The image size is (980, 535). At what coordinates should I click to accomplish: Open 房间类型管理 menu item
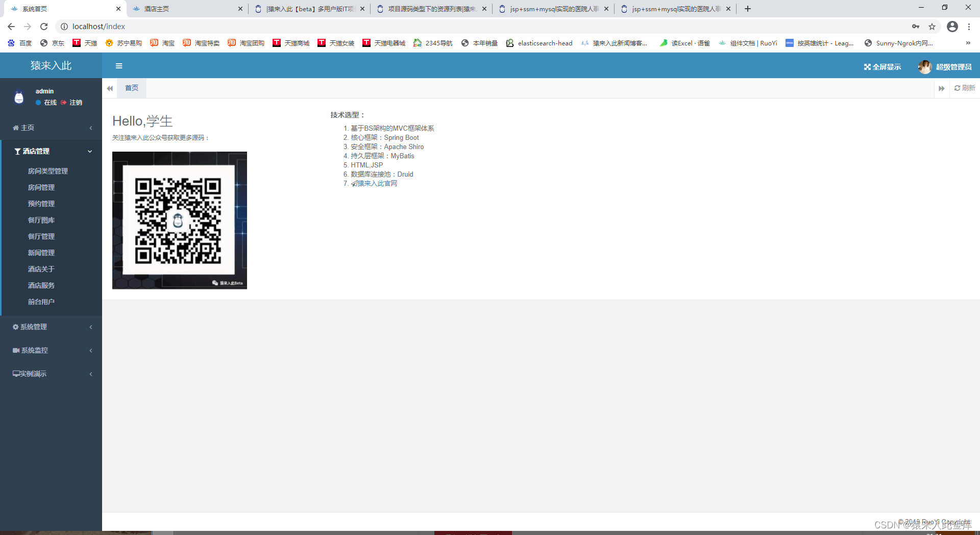coord(48,171)
